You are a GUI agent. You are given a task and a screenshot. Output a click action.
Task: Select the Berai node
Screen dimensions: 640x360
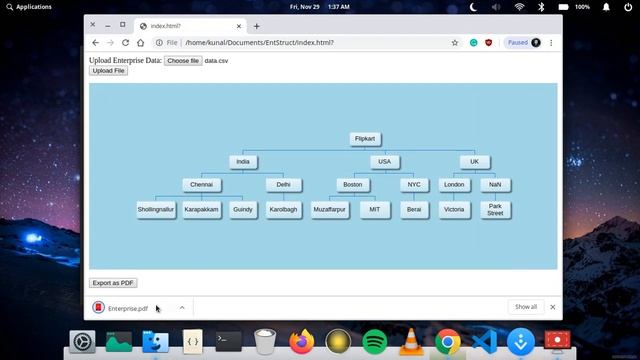coord(414,209)
